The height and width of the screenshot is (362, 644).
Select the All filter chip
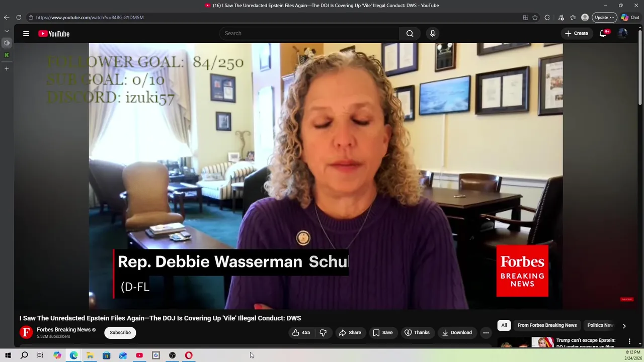pos(504,325)
